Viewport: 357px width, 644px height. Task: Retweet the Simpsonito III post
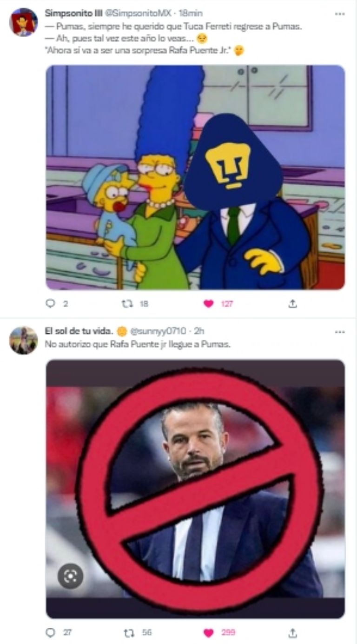(x=127, y=304)
